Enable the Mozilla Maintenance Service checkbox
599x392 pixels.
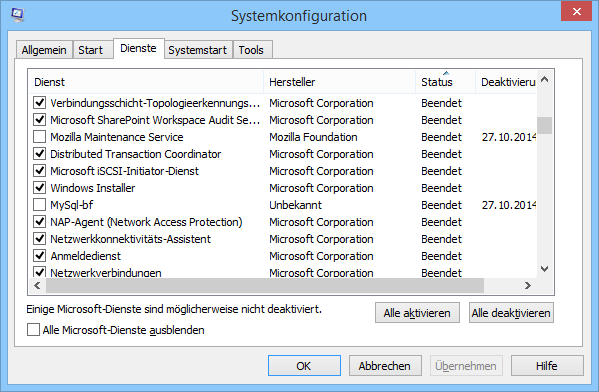pos(39,137)
